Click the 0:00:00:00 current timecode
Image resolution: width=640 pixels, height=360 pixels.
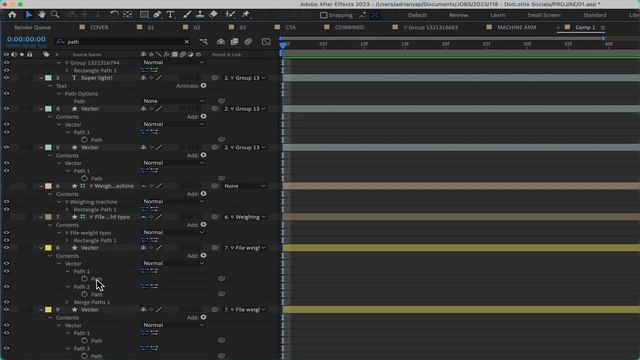point(26,40)
